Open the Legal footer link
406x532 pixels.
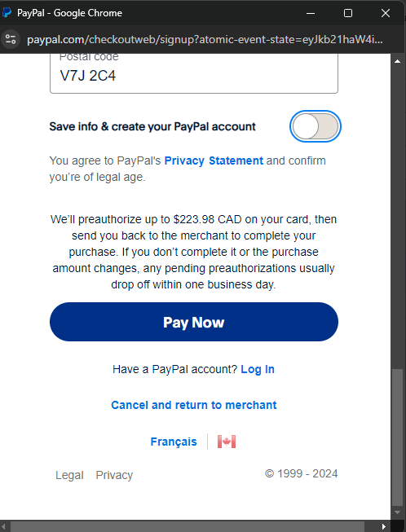pos(69,475)
